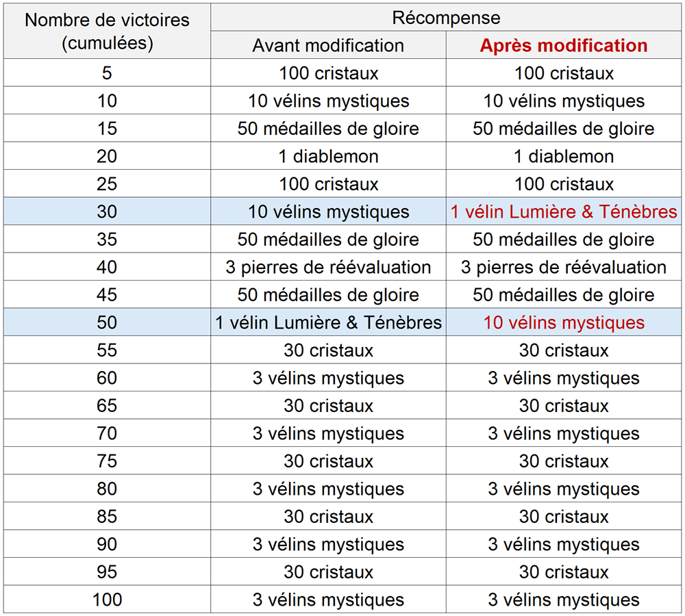
Task: Click the victory count 75 cell
Action: pos(107,461)
